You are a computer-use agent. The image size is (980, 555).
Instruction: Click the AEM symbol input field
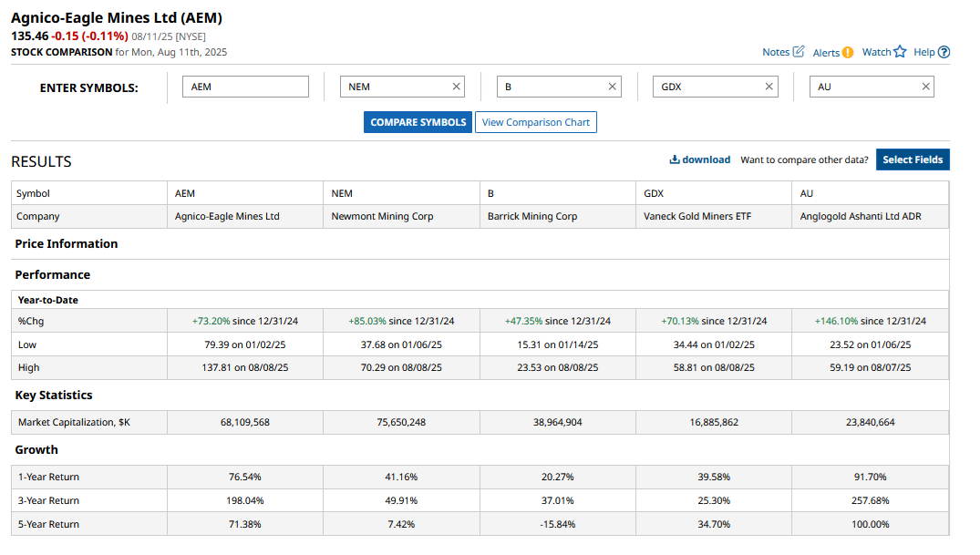click(x=245, y=87)
